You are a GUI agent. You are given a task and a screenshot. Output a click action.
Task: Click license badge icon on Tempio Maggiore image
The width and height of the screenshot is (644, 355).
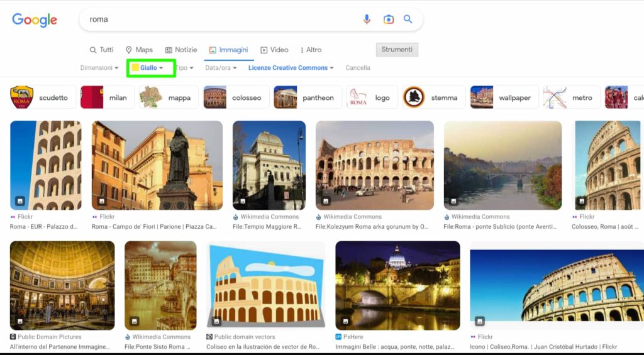243,201
